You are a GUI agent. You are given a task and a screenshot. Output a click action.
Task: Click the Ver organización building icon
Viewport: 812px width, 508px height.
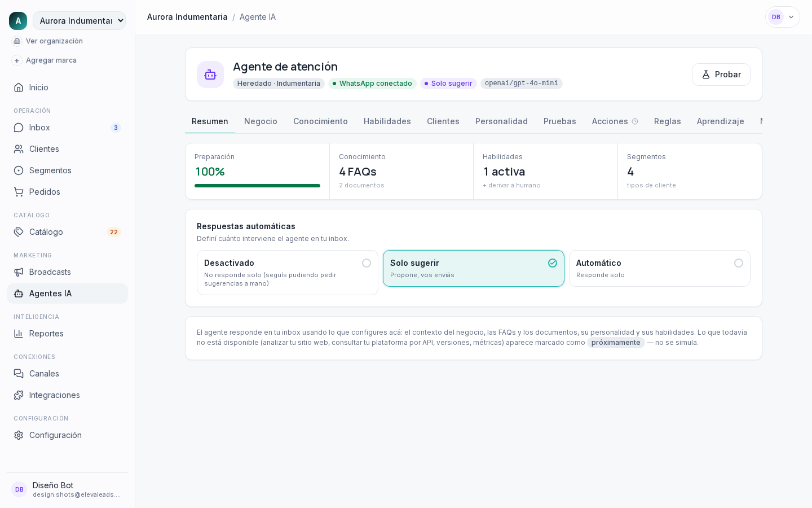coord(17,41)
